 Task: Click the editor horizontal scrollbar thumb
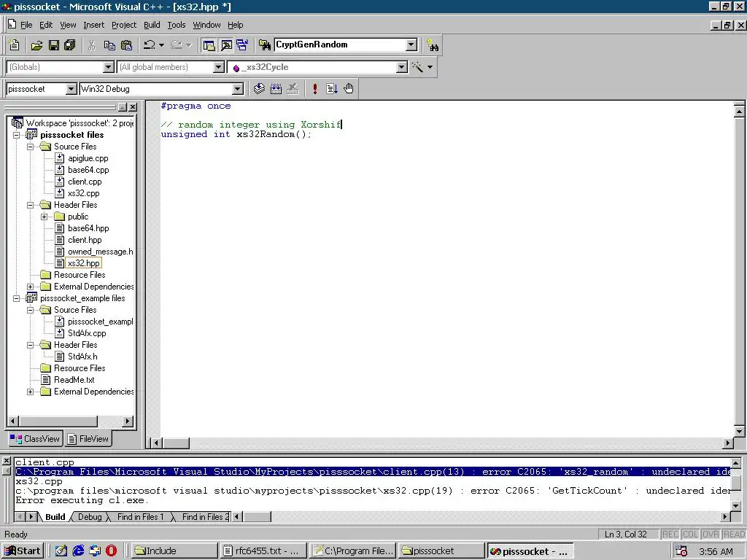[176, 443]
